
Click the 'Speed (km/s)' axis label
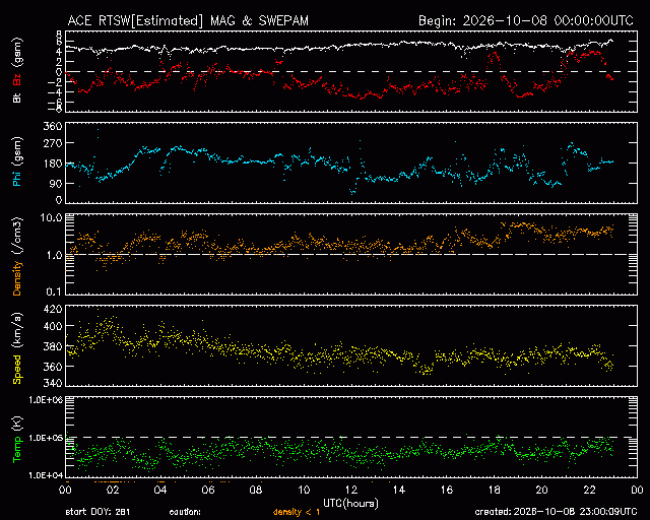[x=17, y=348]
